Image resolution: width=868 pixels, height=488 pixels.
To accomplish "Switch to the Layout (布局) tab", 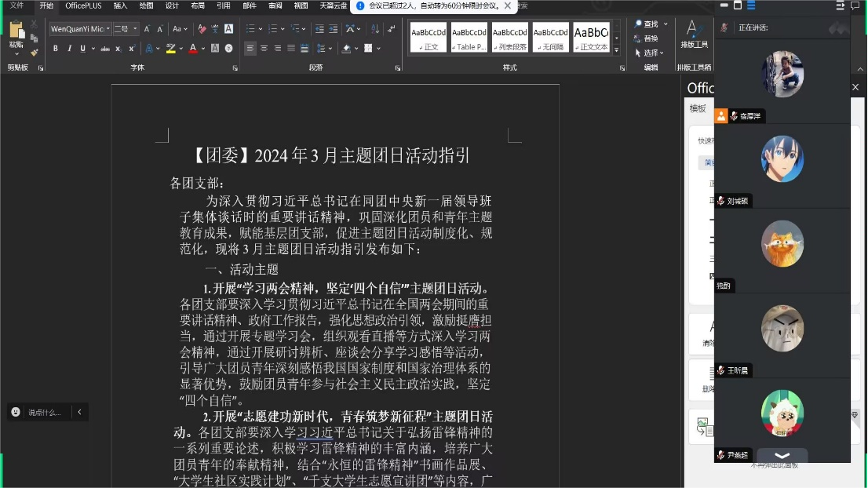I will click(198, 5).
